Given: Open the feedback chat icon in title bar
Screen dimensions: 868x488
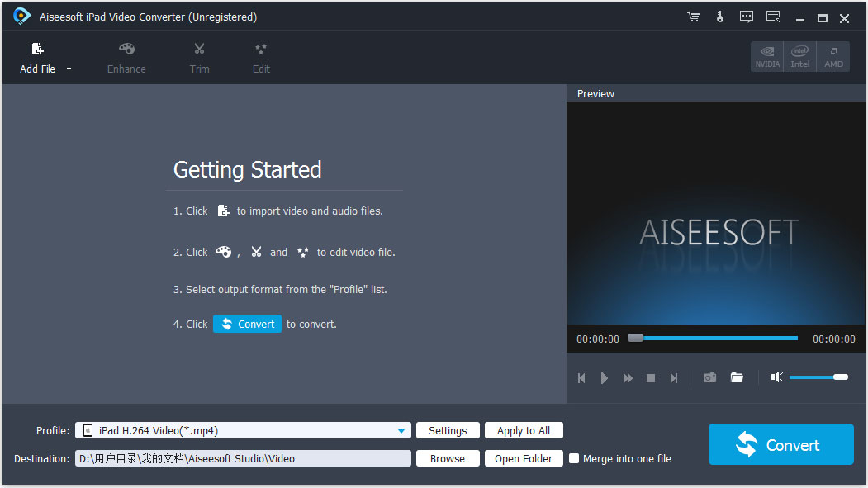Looking at the screenshot, I should 747,17.
